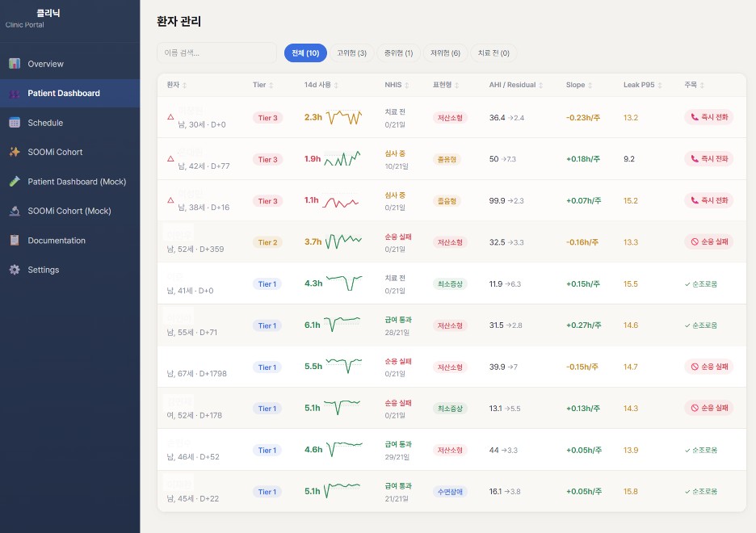Open SOOMi Cohort (Mock) via its microscope icon
756x533 pixels.
pos(15,211)
